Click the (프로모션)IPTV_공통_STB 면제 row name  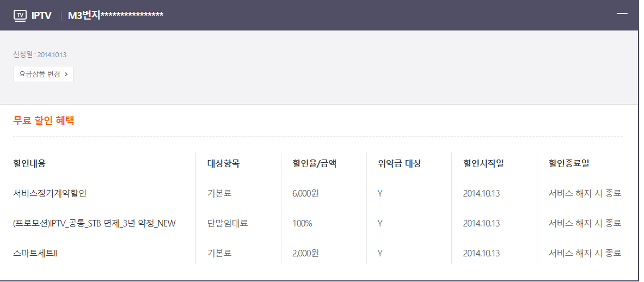point(94,223)
